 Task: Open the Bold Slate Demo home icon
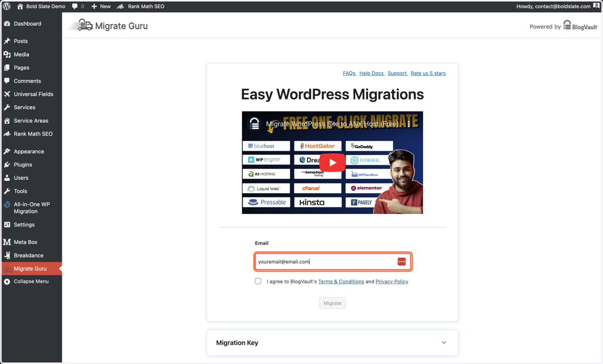coord(20,7)
